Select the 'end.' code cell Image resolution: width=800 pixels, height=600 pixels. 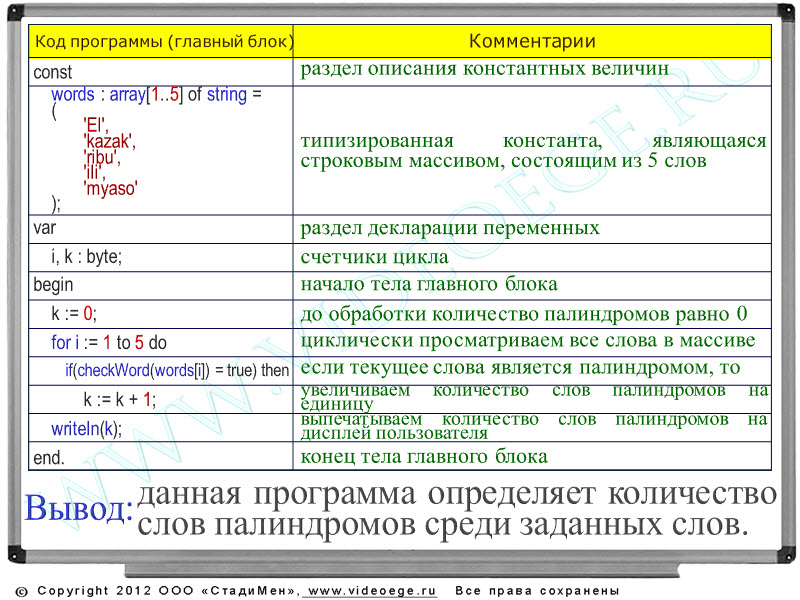(x=161, y=457)
